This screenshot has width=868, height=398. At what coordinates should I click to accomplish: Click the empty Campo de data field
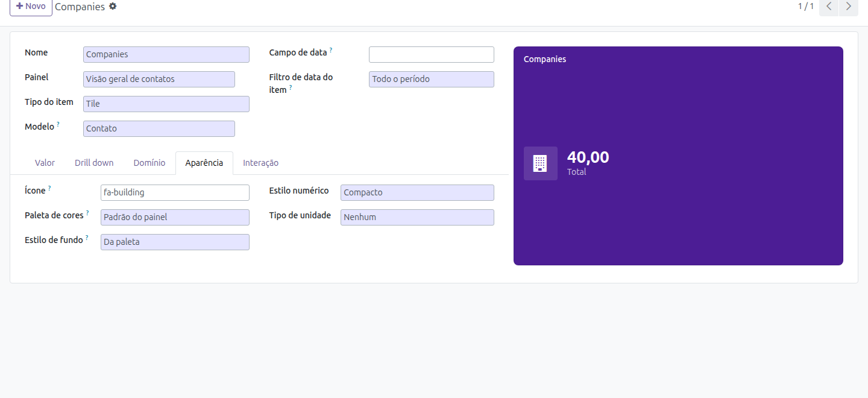(432, 54)
